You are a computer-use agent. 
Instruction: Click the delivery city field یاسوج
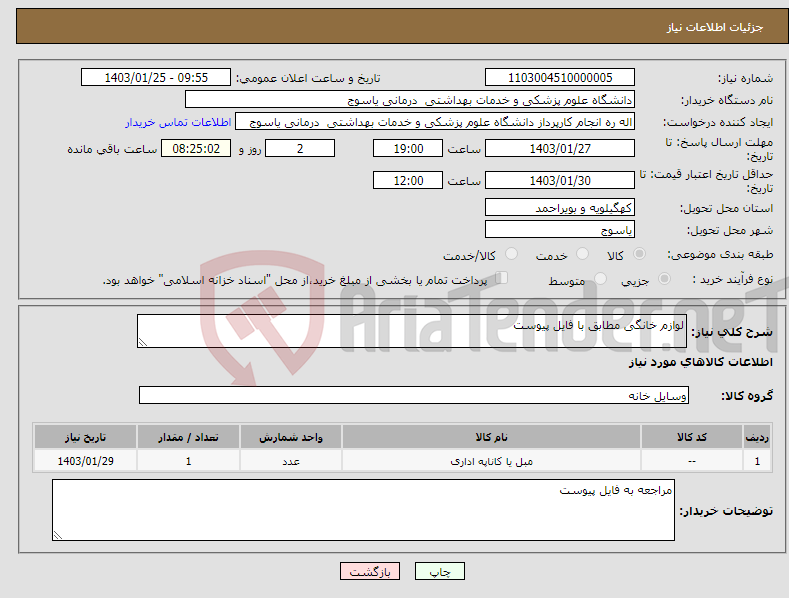point(560,230)
